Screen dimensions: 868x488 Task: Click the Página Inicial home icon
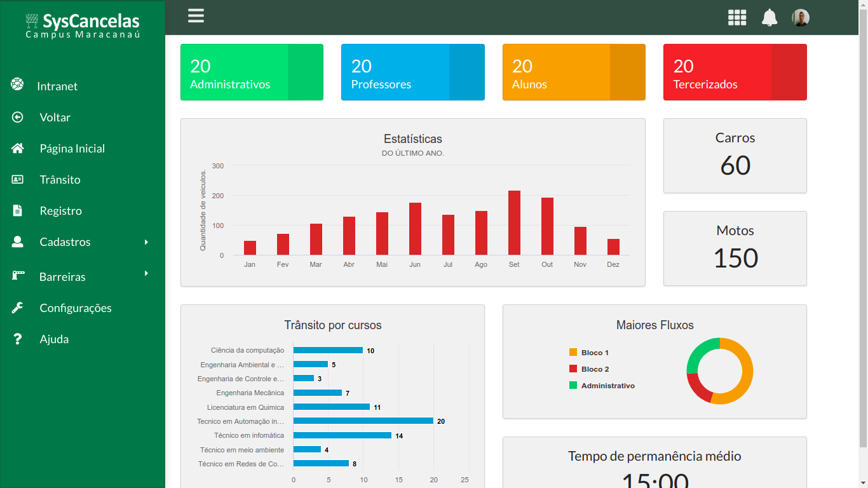point(17,148)
